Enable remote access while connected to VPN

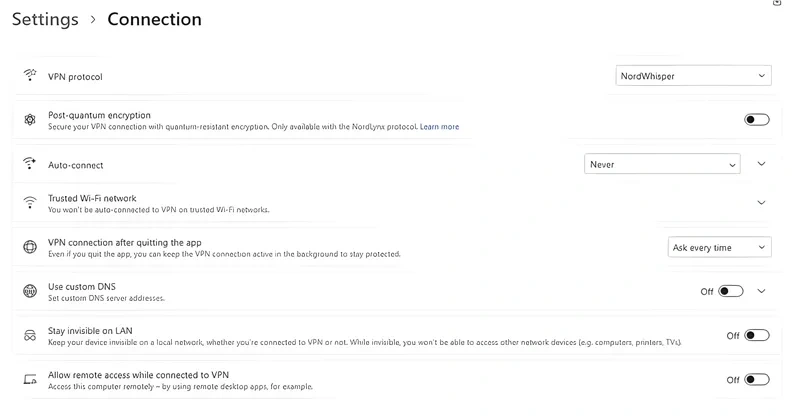point(757,380)
